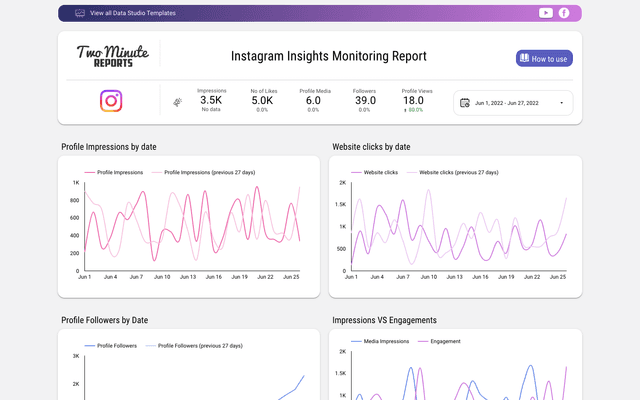Click the Profile Views 18.0 scorecard
Image resolution: width=640 pixels, height=400 pixels.
tap(416, 100)
